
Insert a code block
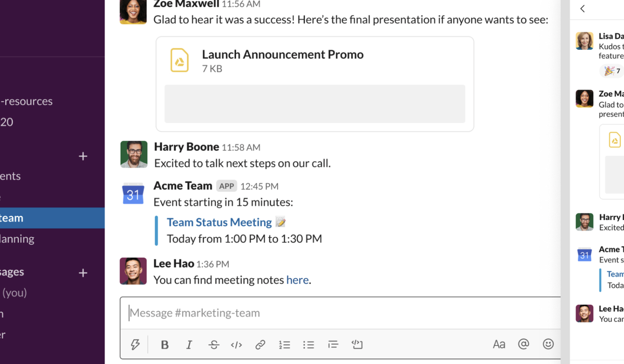[357, 344]
